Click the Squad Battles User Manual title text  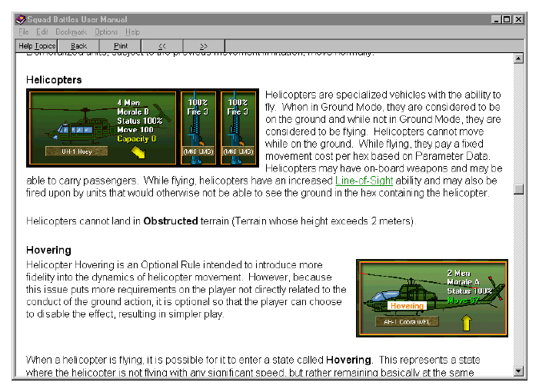click(x=78, y=19)
